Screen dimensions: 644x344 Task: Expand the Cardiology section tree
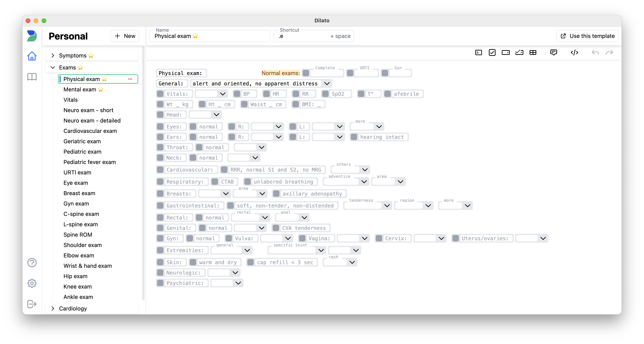point(52,308)
